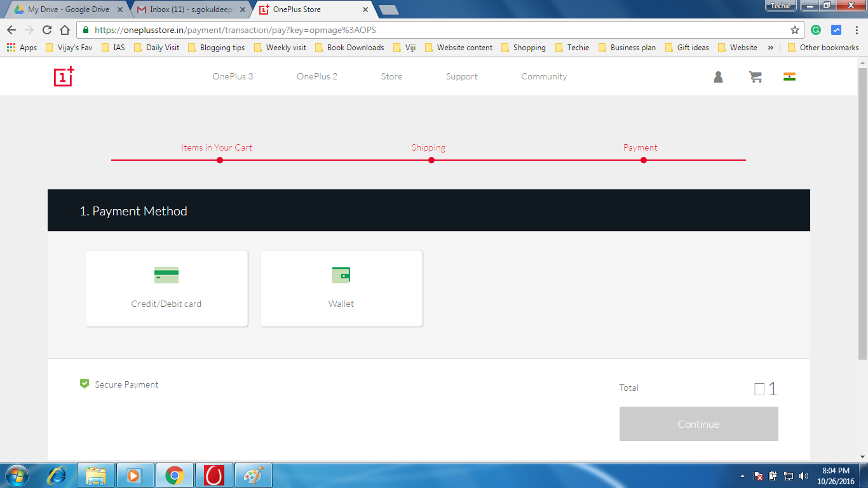Open Store in site navigation
Viewport: 868px width, 488px height.
(391, 76)
